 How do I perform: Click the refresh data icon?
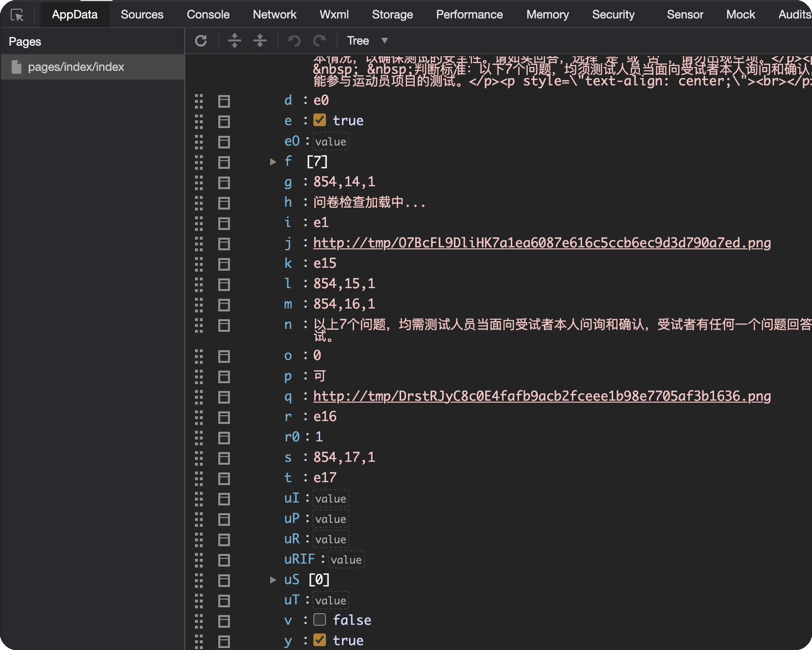[x=201, y=41]
